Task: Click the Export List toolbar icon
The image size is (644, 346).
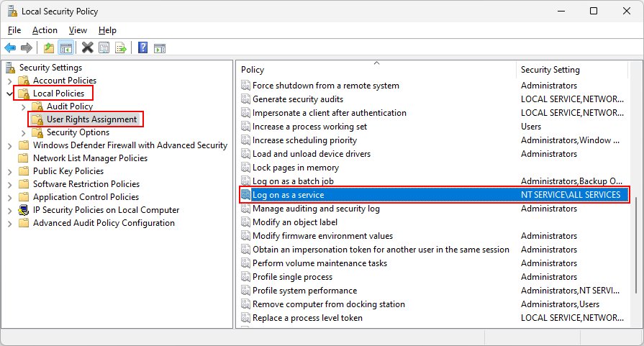Action: 121,48
